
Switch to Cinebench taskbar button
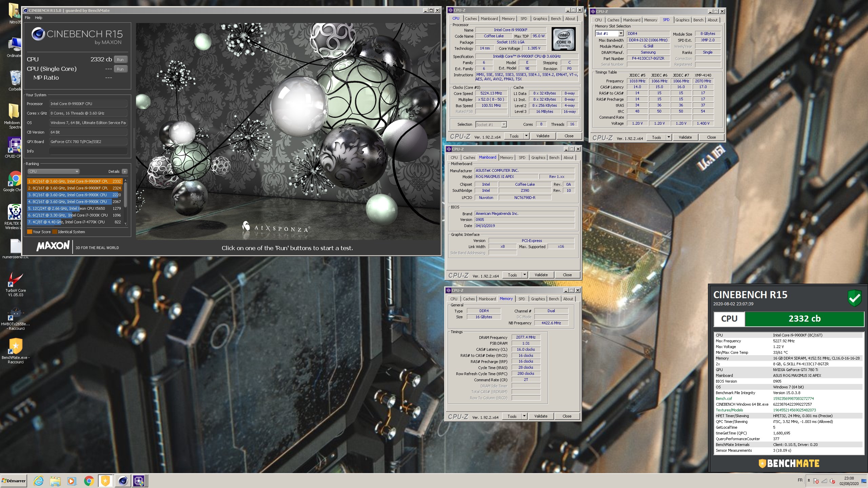click(x=123, y=481)
